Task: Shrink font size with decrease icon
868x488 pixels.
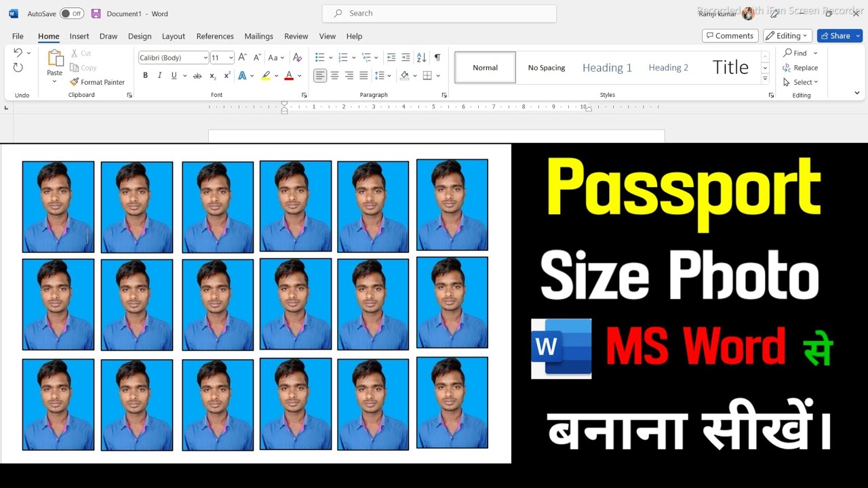Action: pyautogui.click(x=256, y=58)
